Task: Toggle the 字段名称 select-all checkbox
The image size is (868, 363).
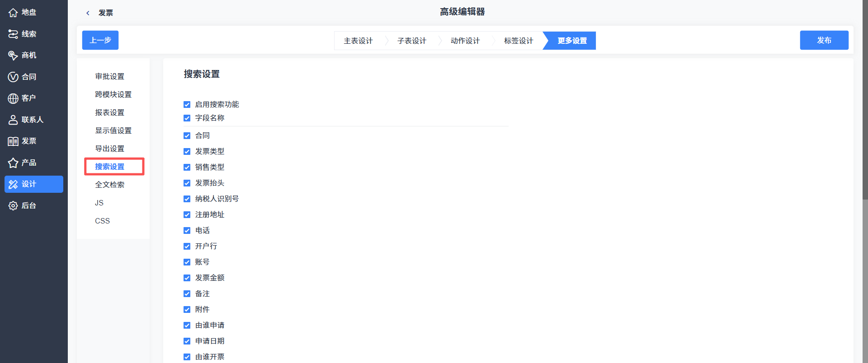Action: (187, 118)
